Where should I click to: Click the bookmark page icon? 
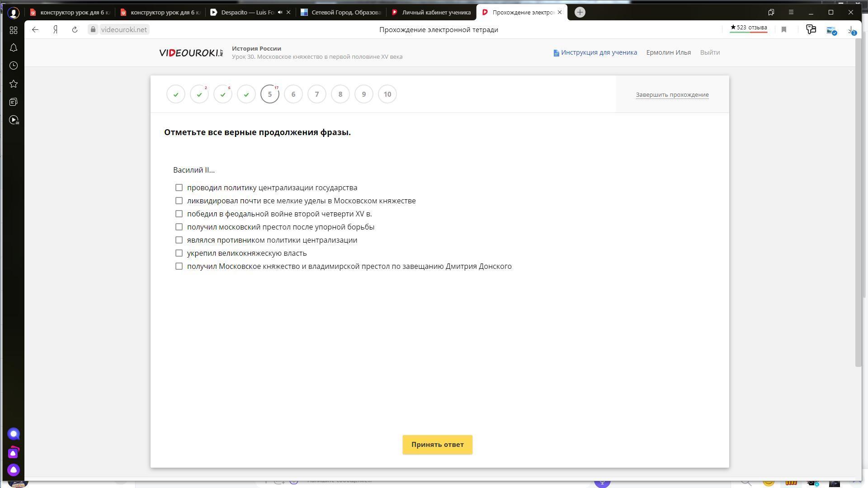point(784,30)
